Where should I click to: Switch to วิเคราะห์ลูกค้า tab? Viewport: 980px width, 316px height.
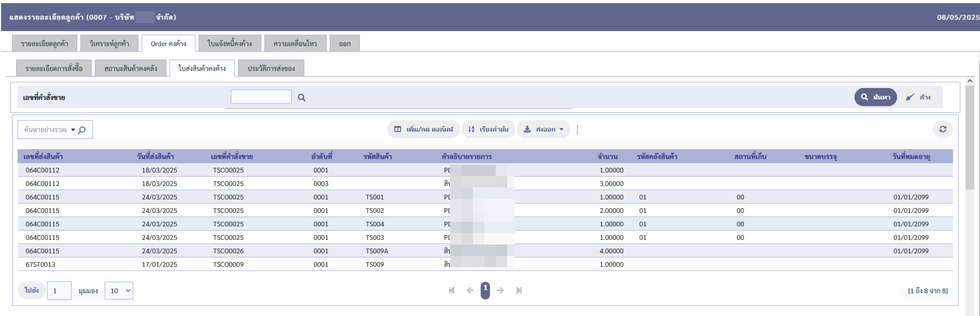coord(109,44)
